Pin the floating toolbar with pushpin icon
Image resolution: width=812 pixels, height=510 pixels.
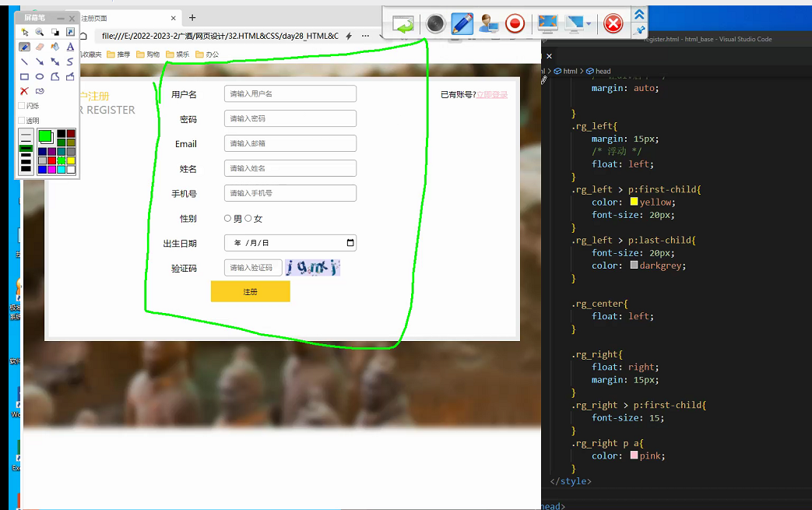(x=639, y=30)
